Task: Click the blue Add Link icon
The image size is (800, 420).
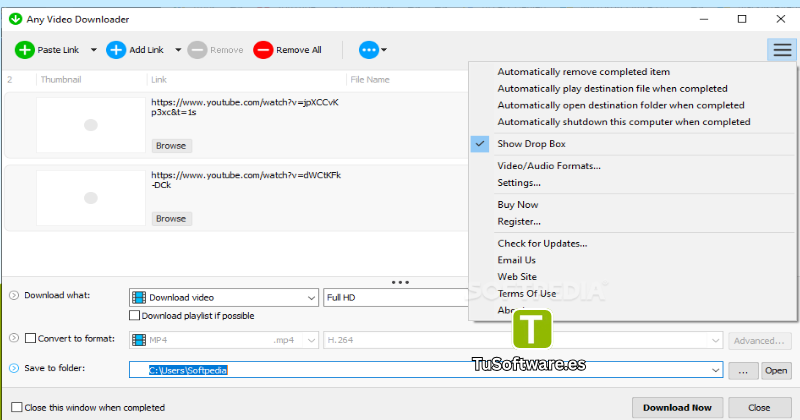Action: point(116,50)
